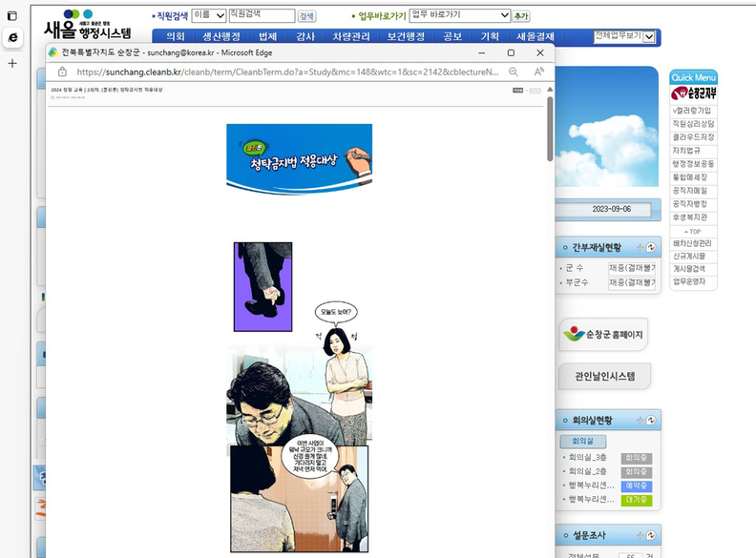The width and height of the screenshot is (756, 558).
Task: Click the 청탁금지법 적용대상 banner image
Action: (300, 159)
